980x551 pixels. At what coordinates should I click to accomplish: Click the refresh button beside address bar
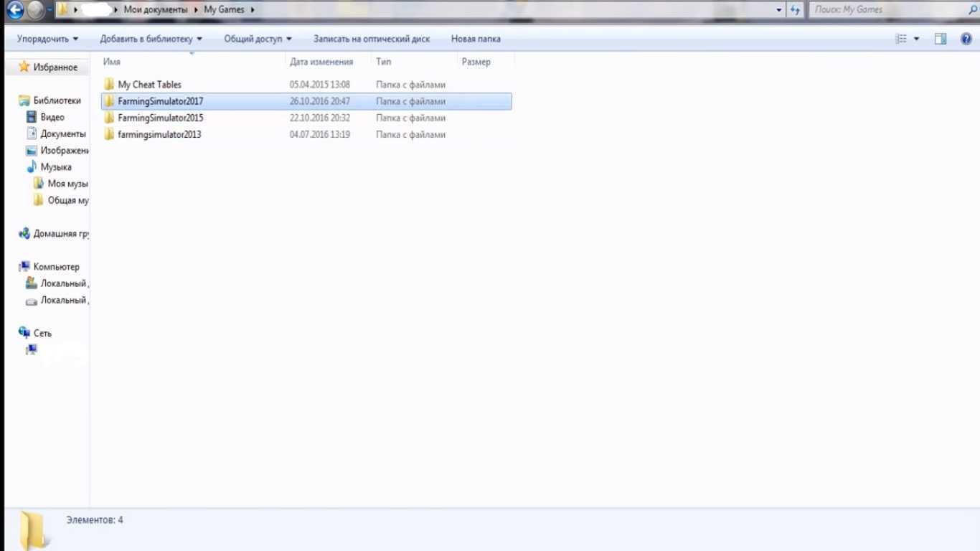[x=795, y=10]
